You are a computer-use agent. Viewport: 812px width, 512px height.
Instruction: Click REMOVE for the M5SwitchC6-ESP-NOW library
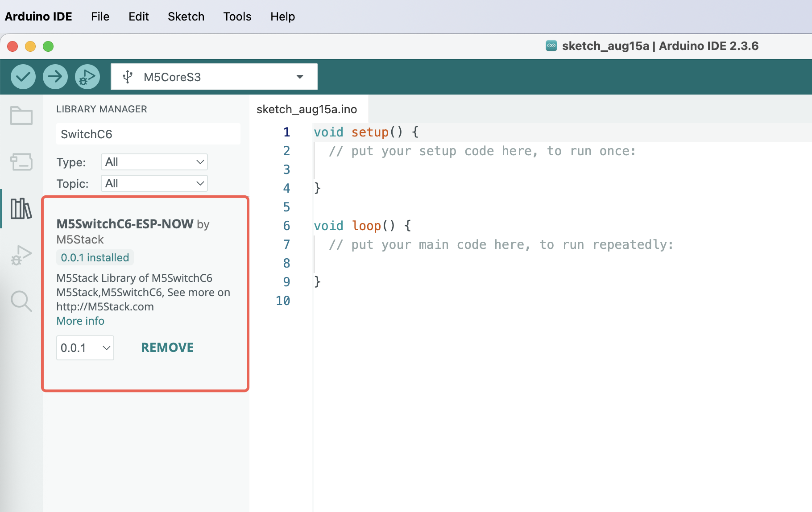[167, 347]
